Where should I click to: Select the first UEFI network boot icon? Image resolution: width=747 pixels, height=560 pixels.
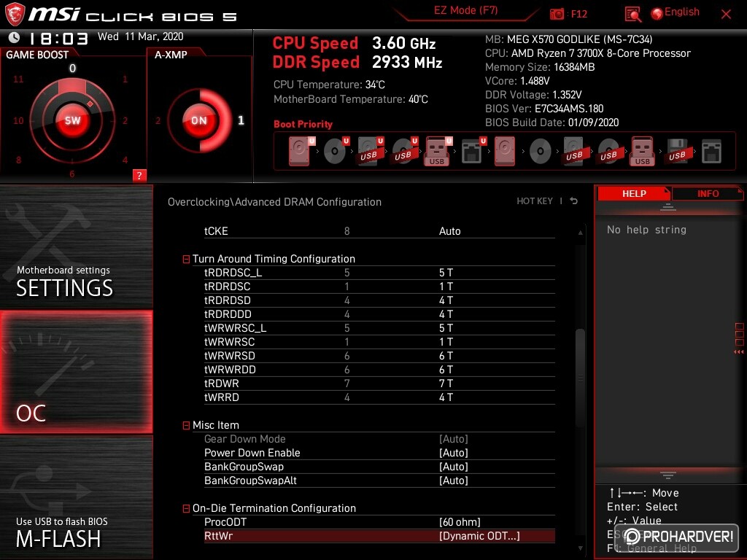pos(473,152)
